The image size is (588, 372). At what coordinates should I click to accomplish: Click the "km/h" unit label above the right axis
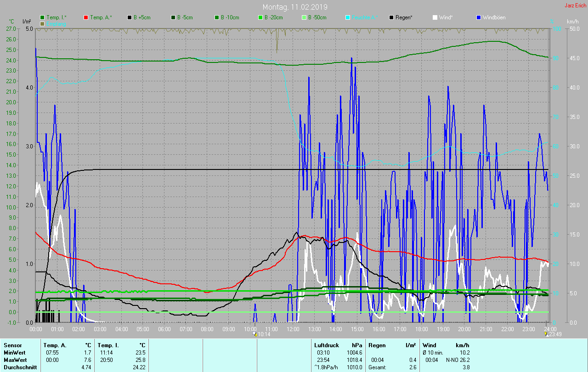[573, 22]
